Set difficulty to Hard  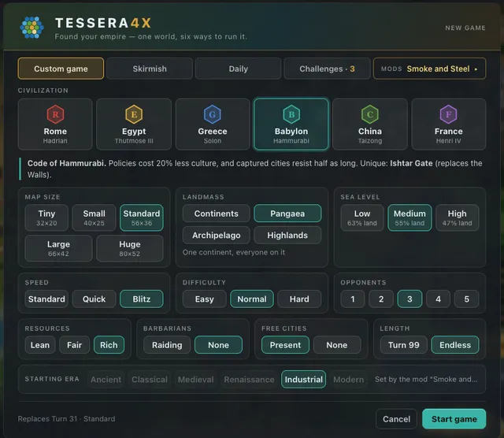(x=299, y=299)
